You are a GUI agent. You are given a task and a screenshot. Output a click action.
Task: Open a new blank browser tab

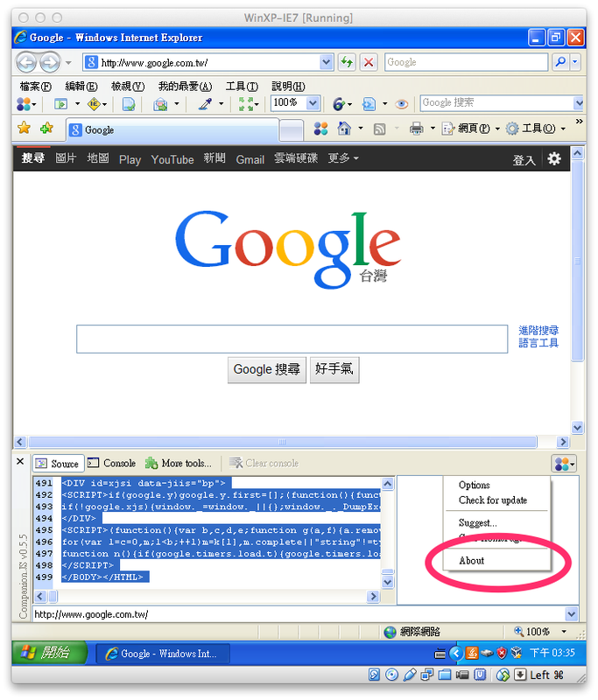tap(292, 130)
